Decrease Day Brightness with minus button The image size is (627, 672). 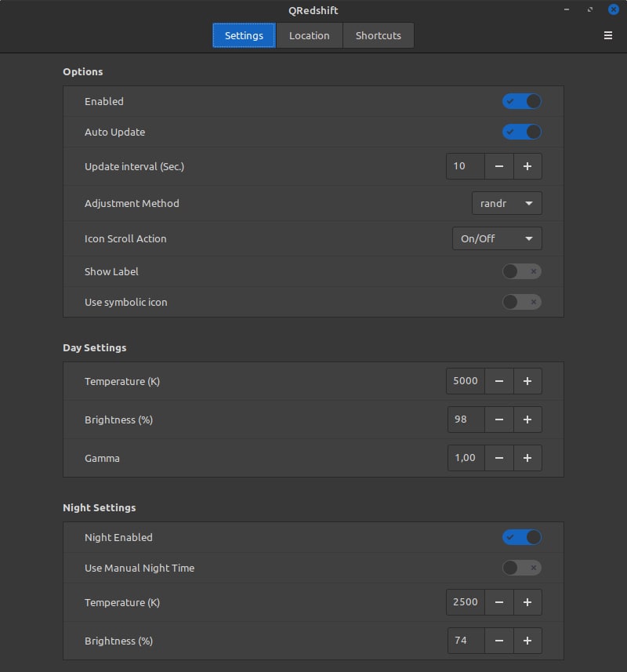click(499, 420)
